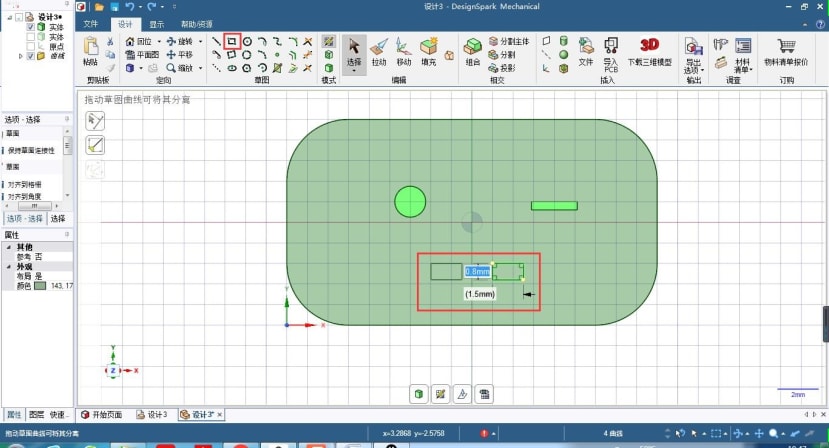Collapse the 设计3 root node
The height and width of the screenshot is (448, 829).
coord(10,17)
